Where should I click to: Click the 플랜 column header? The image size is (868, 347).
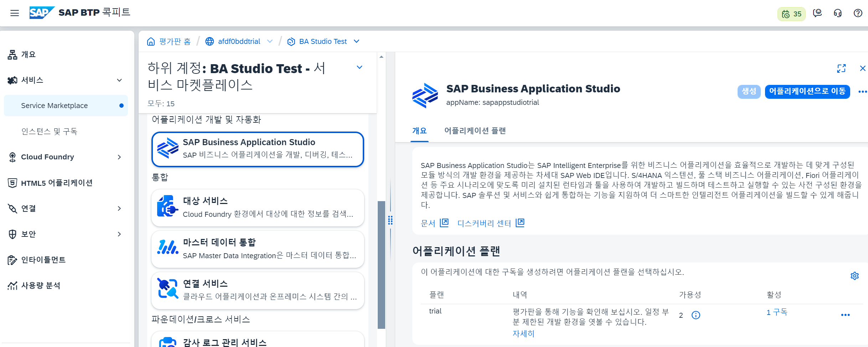pyautogui.click(x=436, y=295)
